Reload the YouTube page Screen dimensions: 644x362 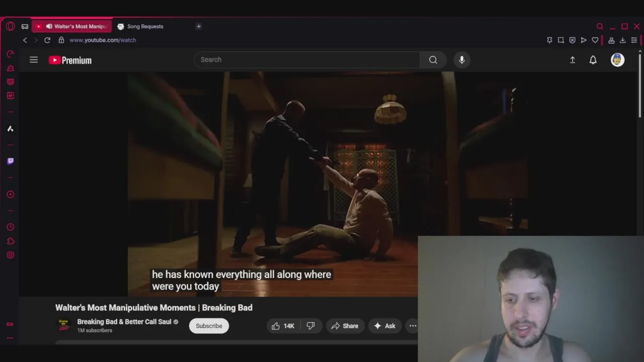click(47, 40)
